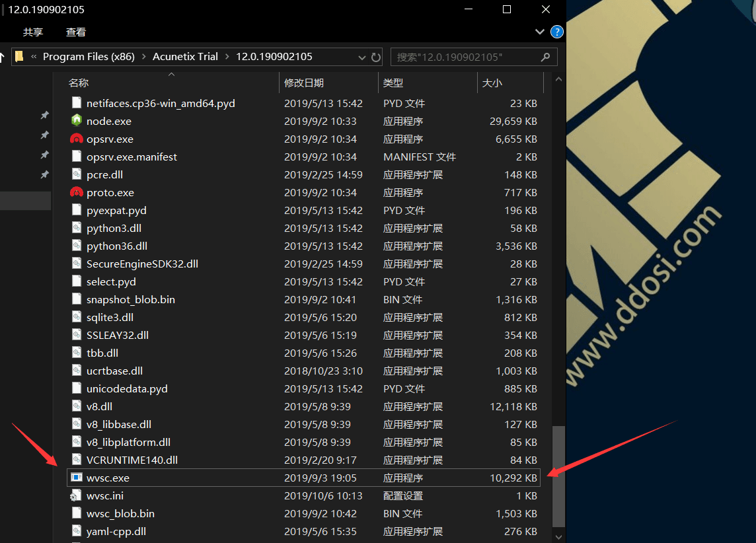
Task: Click the python3.dll file icon
Action: pyautogui.click(x=76, y=227)
